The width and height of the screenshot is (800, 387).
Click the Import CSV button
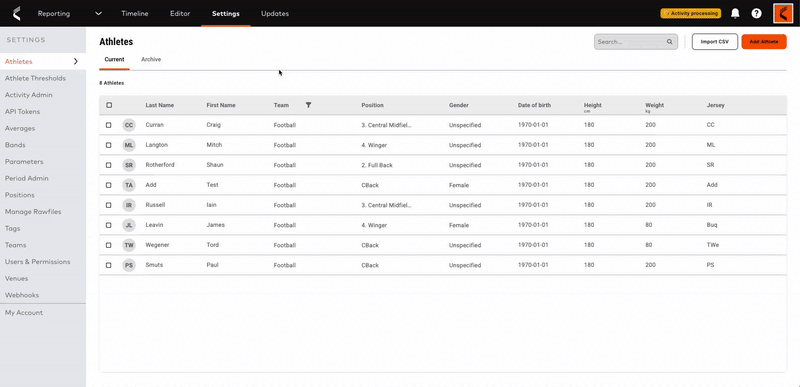point(715,42)
